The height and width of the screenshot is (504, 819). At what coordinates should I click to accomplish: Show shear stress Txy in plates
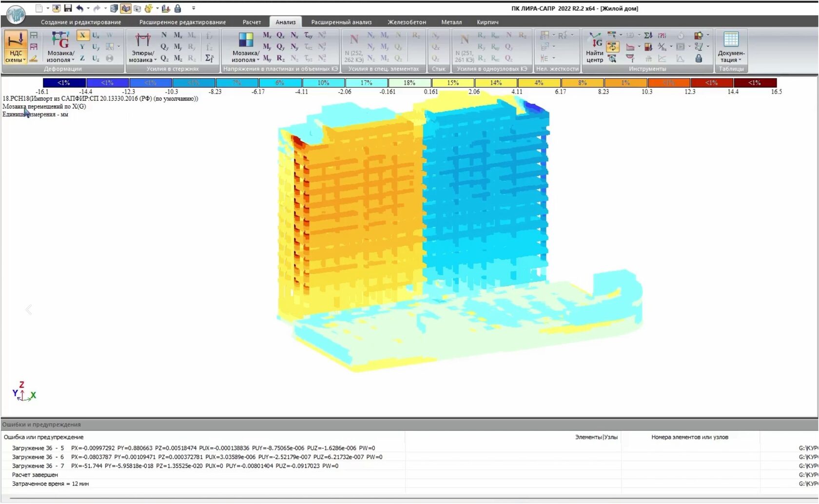[x=308, y=35]
